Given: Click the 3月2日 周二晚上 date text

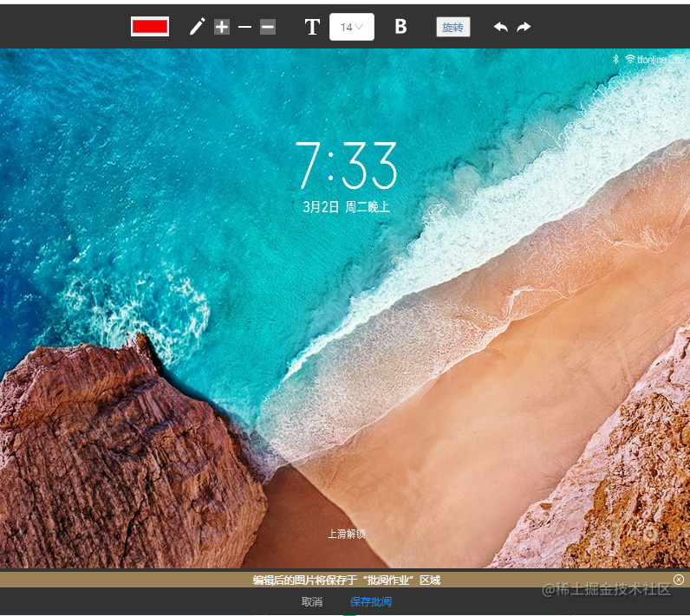Looking at the screenshot, I should point(347,207).
